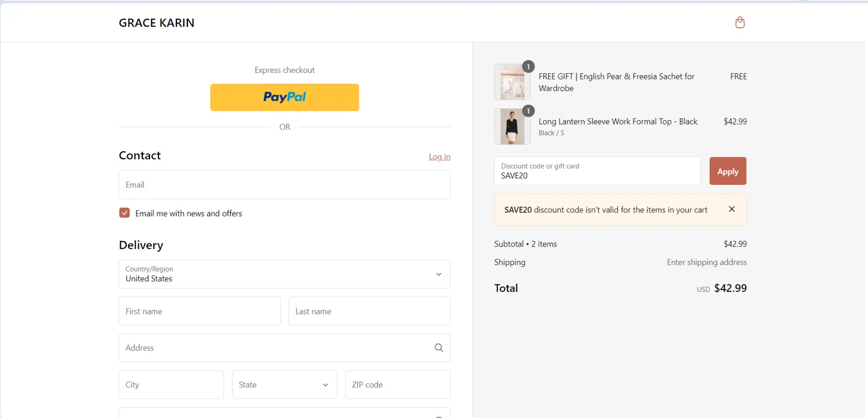Click the Enter shipping address text
The width and height of the screenshot is (868, 418).
coord(707,262)
